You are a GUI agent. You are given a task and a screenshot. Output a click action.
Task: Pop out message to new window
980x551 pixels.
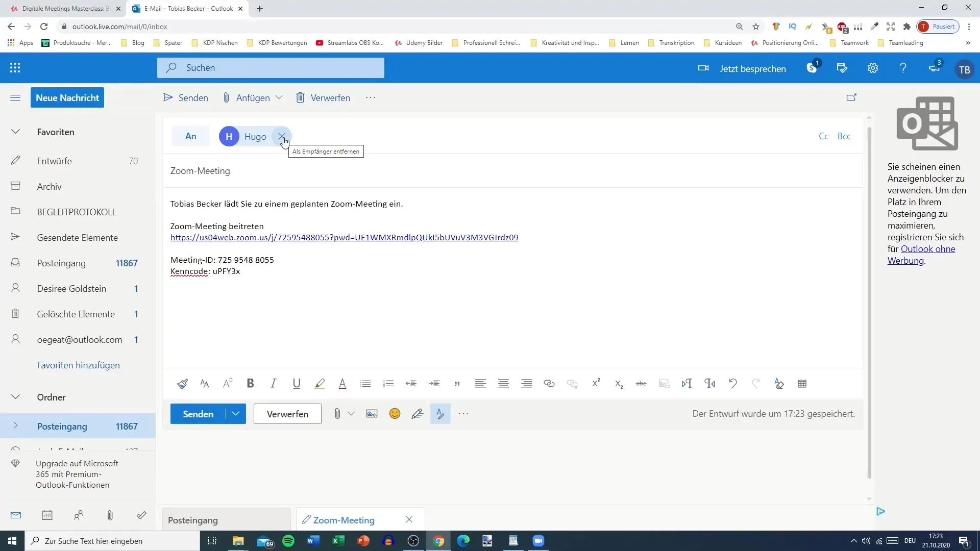tap(851, 97)
